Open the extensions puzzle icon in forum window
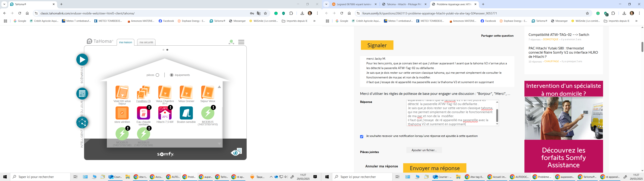Image resolution: width=644 pixels, height=181 pixels. (613, 13)
